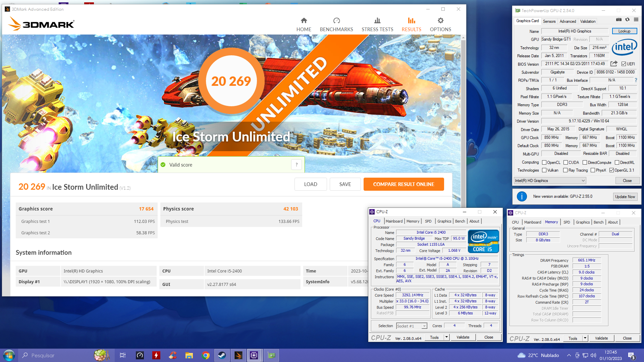Open the notification center icon
The width and height of the screenshot is (644, 362).
(632, 355)
